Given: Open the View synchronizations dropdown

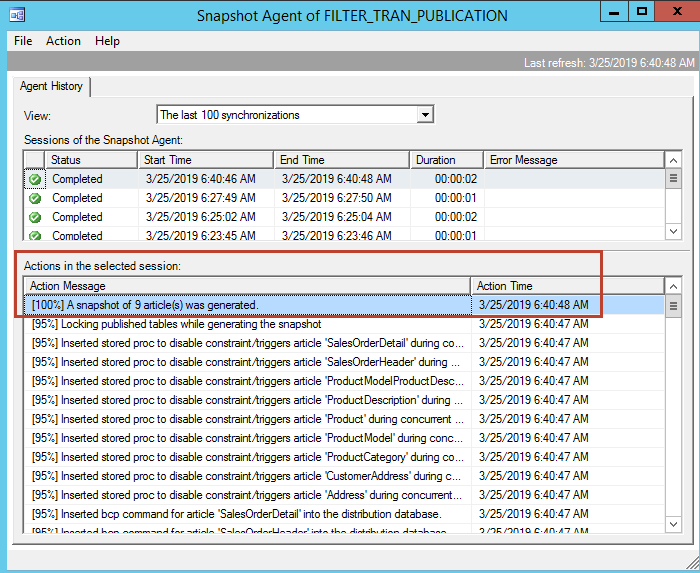Looking at the screenshot, I should click(425, 115).
